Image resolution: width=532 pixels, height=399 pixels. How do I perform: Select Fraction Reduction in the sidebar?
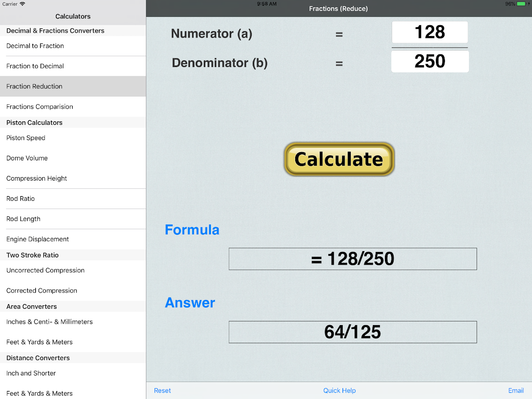point(34,86)
